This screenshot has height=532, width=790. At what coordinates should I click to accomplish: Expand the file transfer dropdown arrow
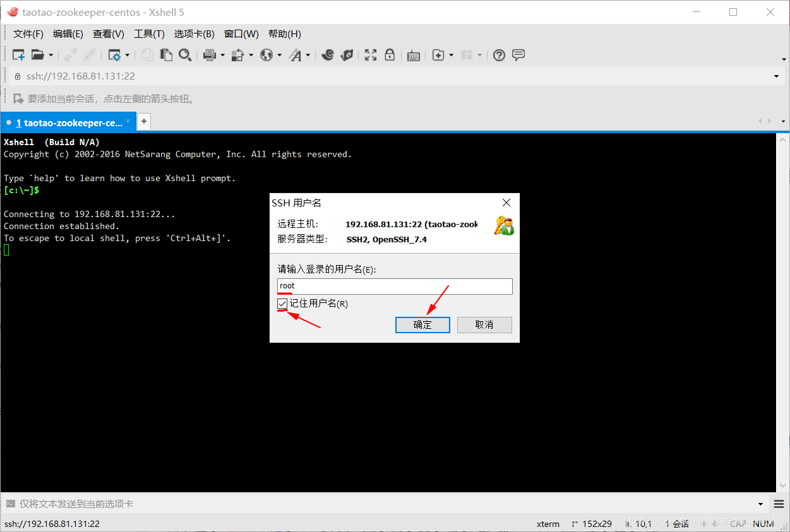(251, 56)
